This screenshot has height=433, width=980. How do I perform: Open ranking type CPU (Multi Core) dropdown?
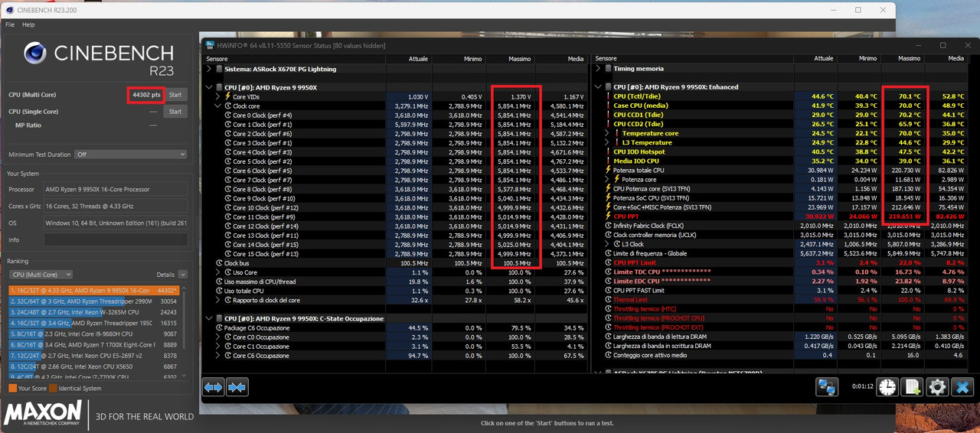pos(41,274)
